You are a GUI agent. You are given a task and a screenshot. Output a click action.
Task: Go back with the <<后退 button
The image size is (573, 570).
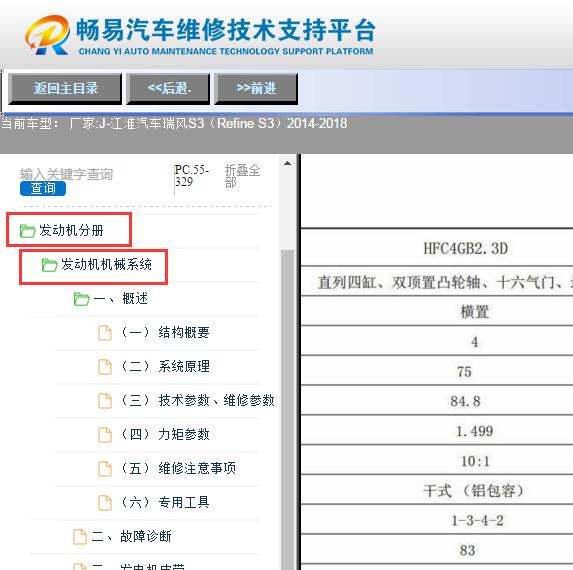pyautogui.click(x=168, y=89)
